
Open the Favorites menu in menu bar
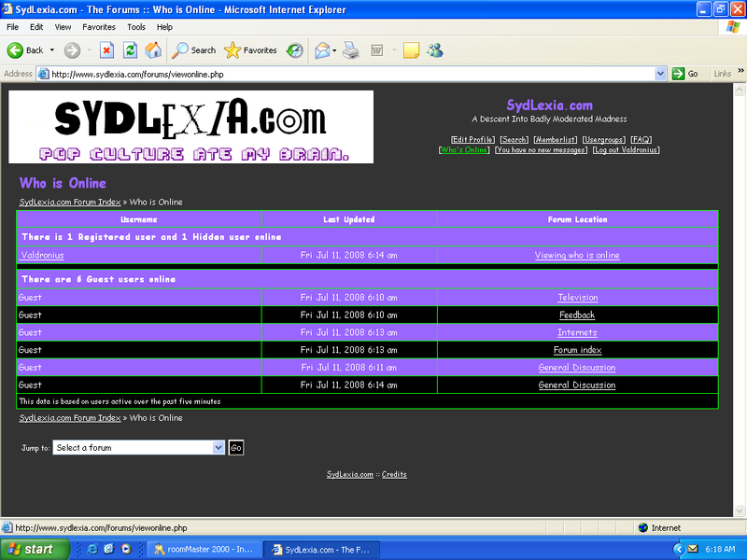click(x=99, y=27)
